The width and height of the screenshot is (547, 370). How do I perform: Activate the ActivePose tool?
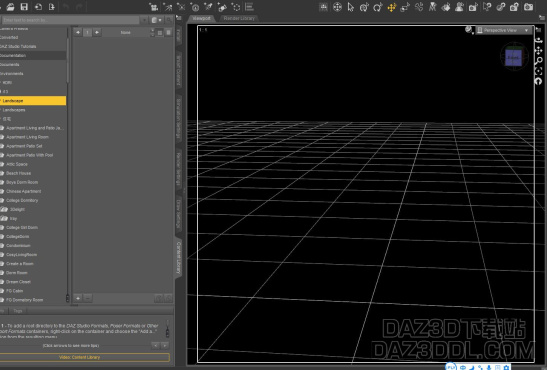419,7
